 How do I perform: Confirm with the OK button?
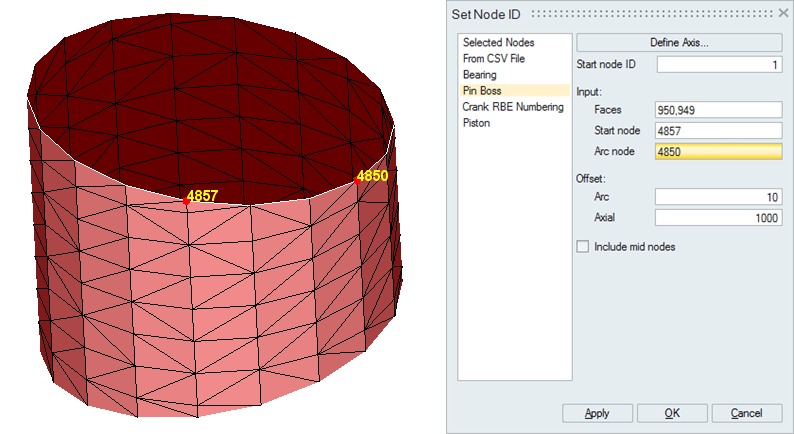[x=672, y=413]
